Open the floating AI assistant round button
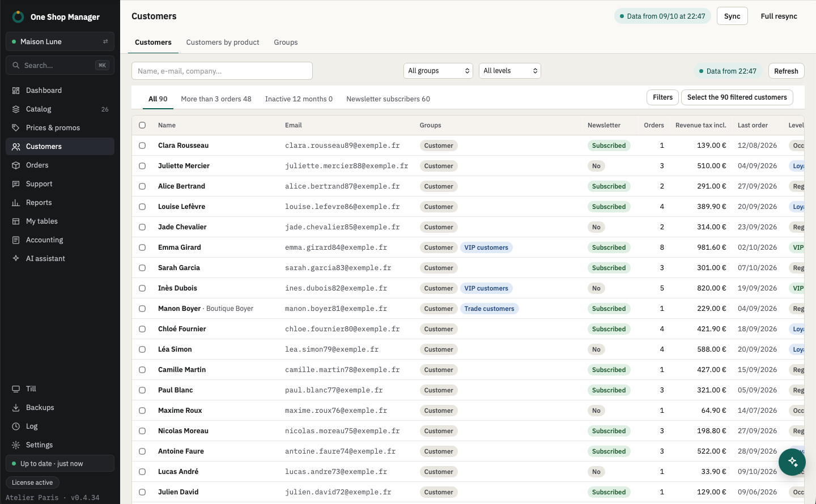The width and height of the screenshot is (816, 504). pyautogui.click(x=792, y=462)
